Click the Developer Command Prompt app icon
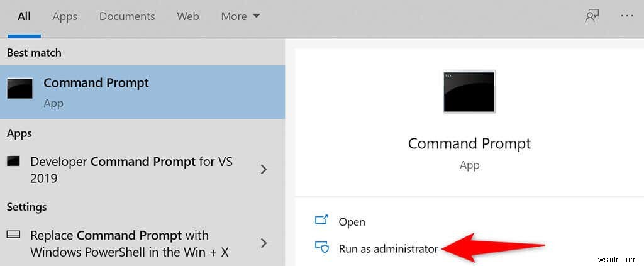Image resolution: width=644 pixels, height=266 pixels. pos(13,162)
